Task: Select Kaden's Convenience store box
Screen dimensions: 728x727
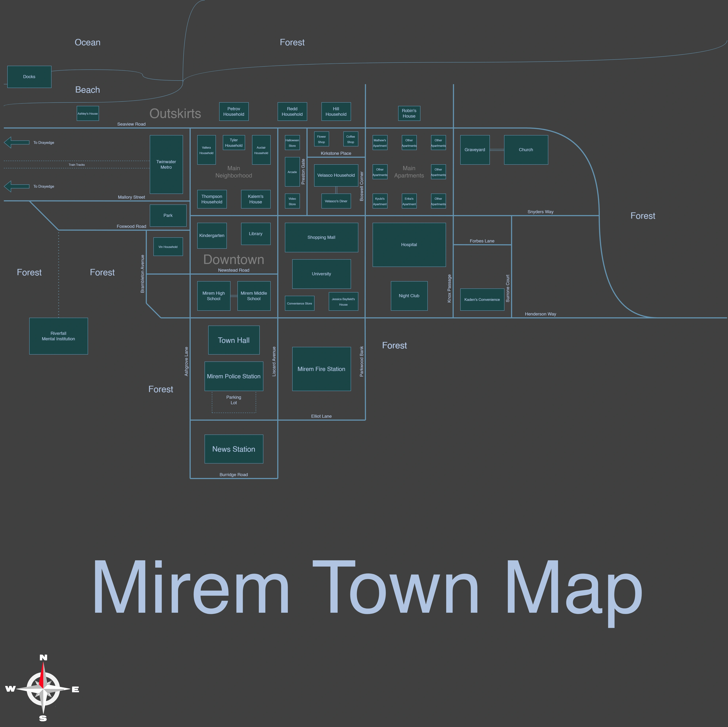Action: (482, 299)
